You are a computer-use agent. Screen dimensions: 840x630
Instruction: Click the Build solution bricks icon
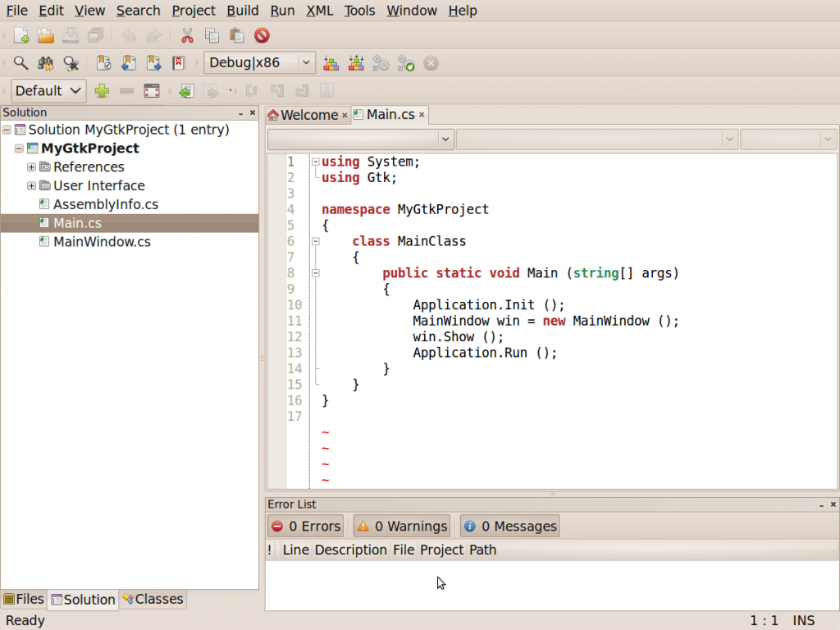(x=331, y=63)
